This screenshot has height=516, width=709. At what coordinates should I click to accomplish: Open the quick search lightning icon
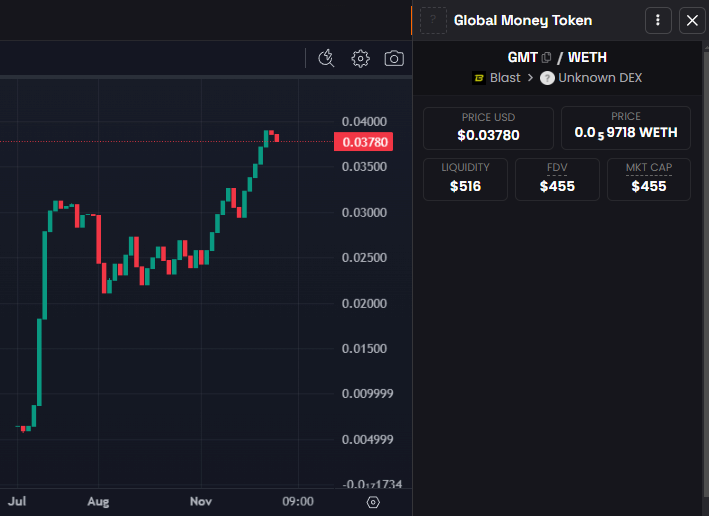[326, 58]
